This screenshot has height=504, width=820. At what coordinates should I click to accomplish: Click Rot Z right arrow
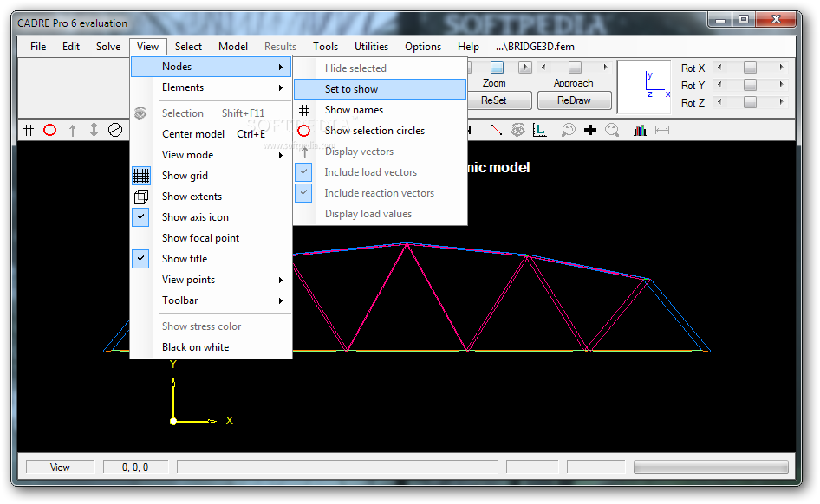point(781,102)
